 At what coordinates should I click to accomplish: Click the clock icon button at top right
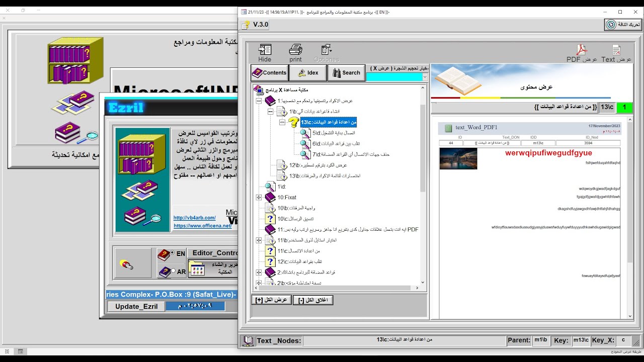tap(611, 24)
